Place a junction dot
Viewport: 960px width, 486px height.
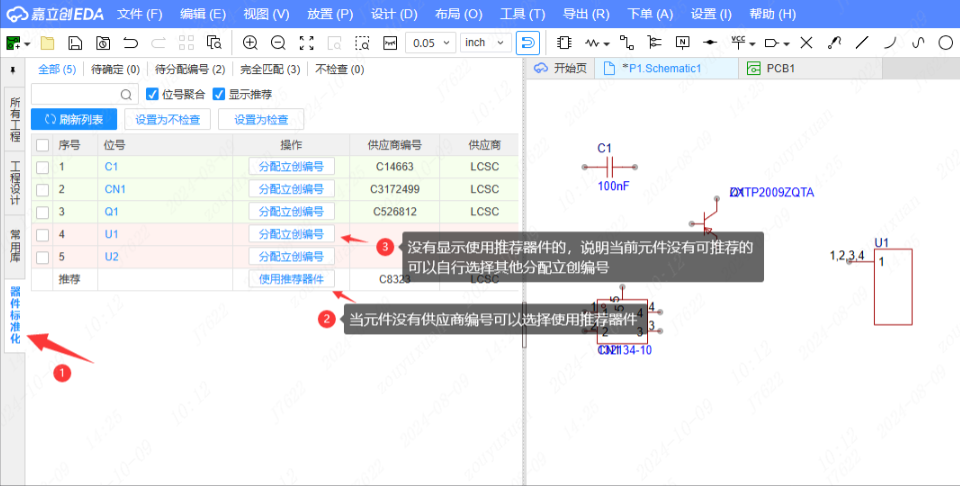point(710,43)
